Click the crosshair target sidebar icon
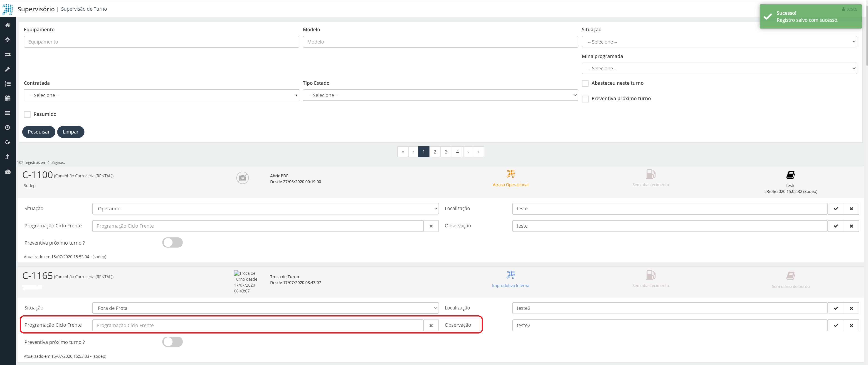The height and width of the screenshot is (365, 868). (x=7, y=40)
